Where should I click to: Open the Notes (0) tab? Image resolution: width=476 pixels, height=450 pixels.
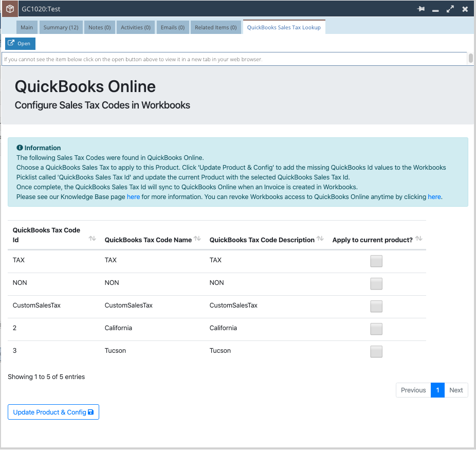coord(100,27)
